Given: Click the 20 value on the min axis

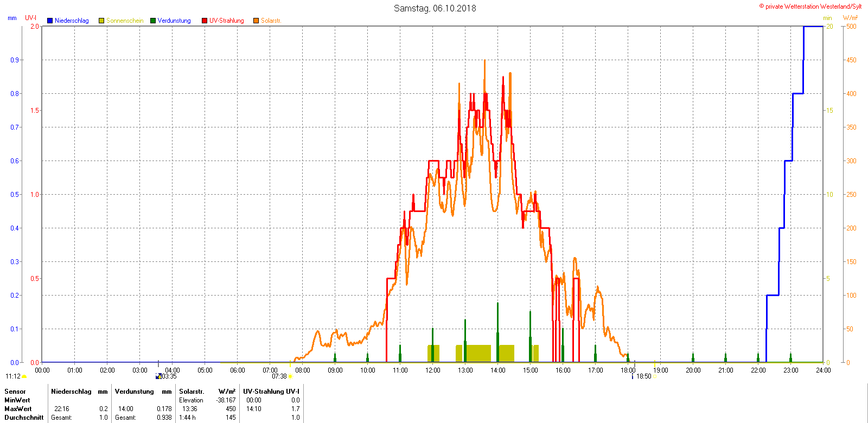Looking at the screenshot, I should 830,27.
